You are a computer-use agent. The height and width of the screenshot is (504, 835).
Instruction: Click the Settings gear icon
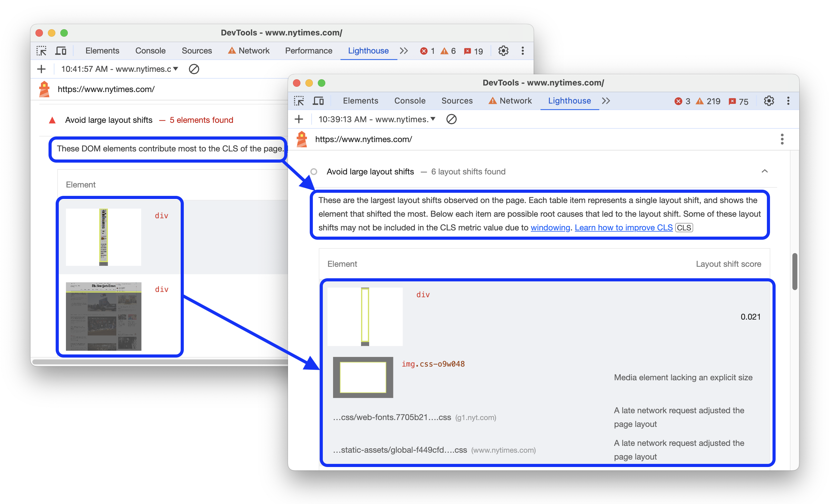[x=769, y=101]
